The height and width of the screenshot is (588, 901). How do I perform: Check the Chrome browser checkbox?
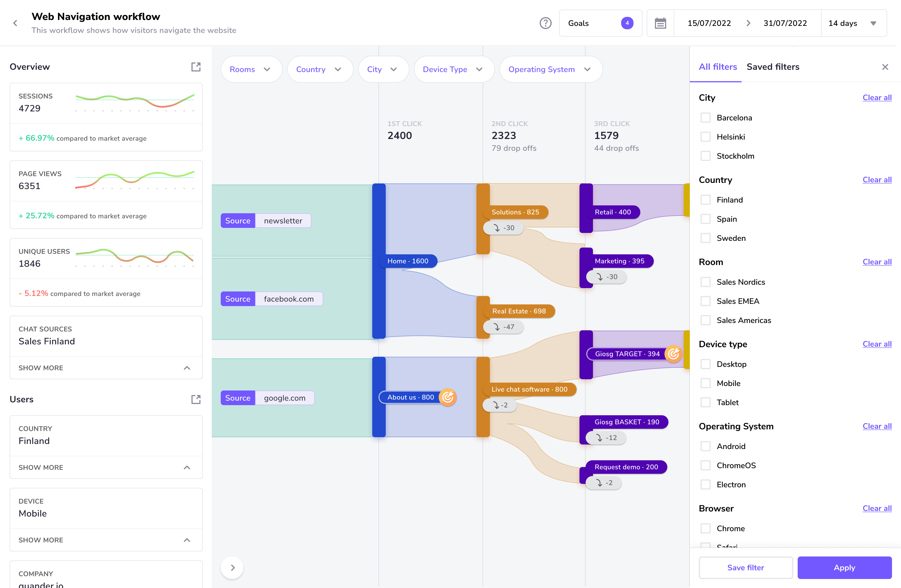tap(705, 529)
